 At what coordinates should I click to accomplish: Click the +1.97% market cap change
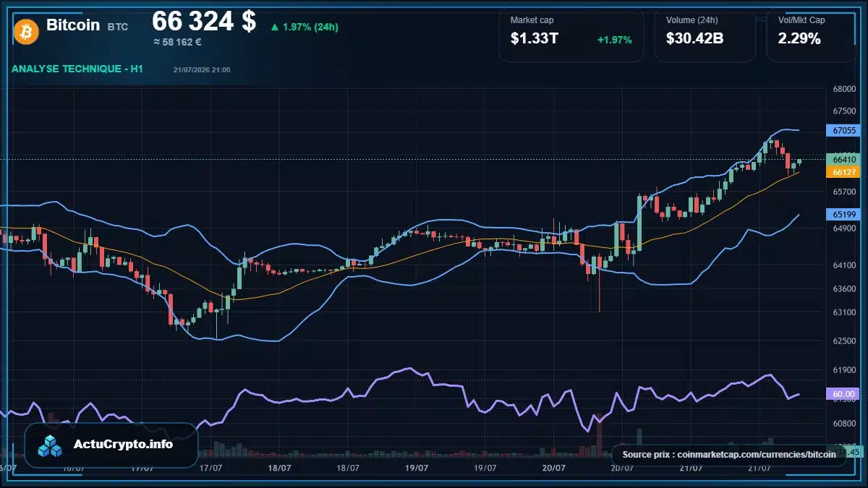[x=614, y=40]
